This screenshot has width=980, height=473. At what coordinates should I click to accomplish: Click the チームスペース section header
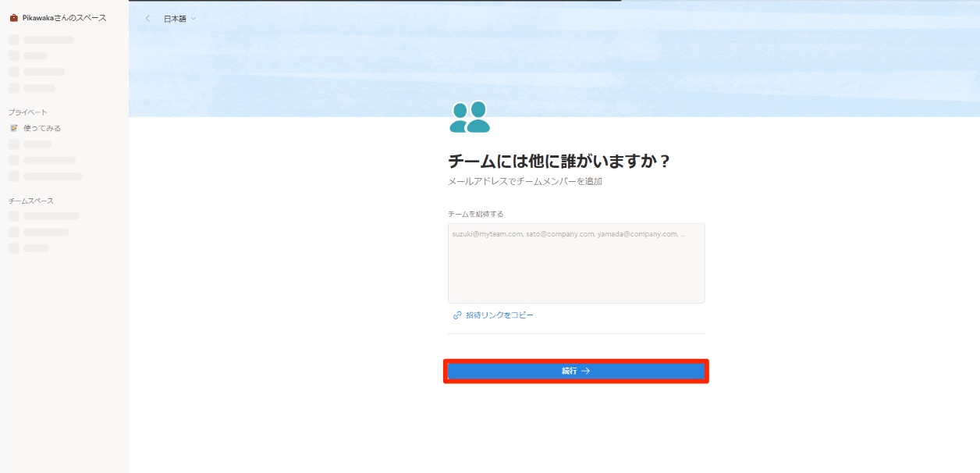(x=31, y=201)
